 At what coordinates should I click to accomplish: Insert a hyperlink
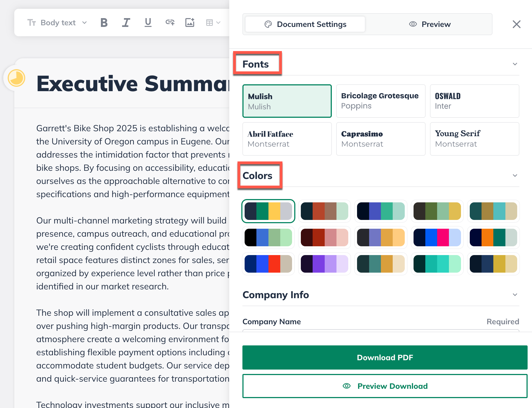pos(170,23)
